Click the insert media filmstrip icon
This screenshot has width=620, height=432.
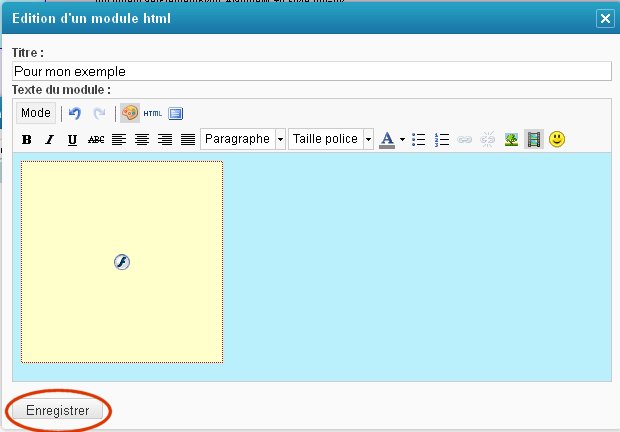pos(534,140)
